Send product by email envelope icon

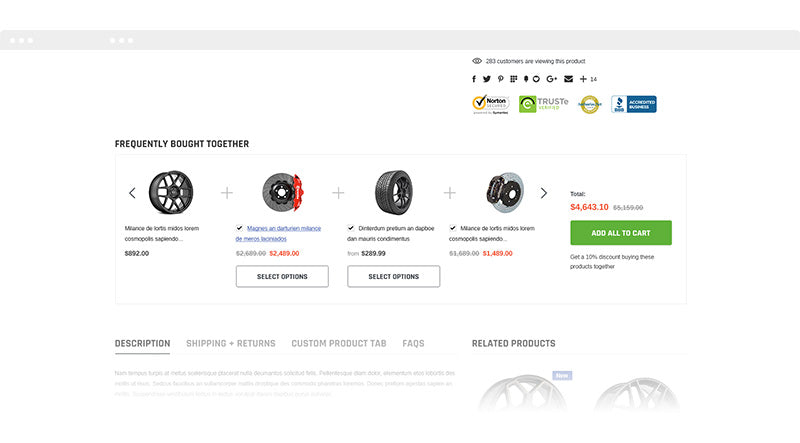click(568, 79)
